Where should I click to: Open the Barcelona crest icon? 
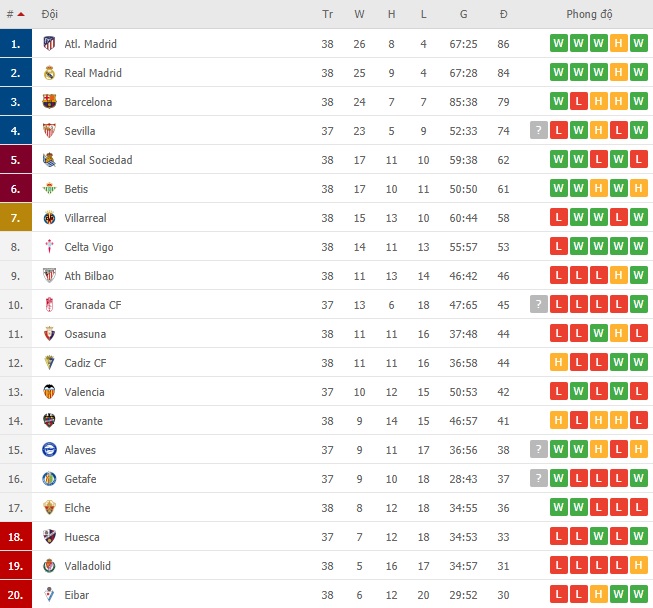click(x=49, y=102)
